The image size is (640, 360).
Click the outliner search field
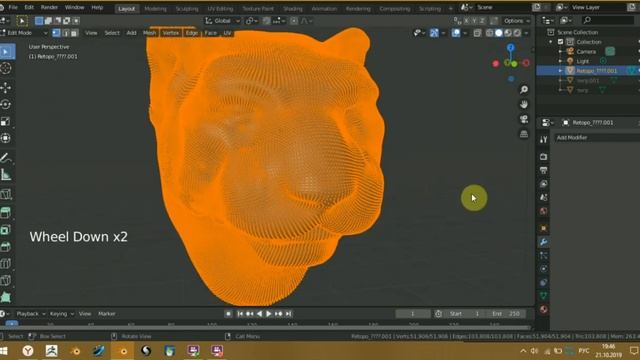pyautogui.click(x=608, y=20)
